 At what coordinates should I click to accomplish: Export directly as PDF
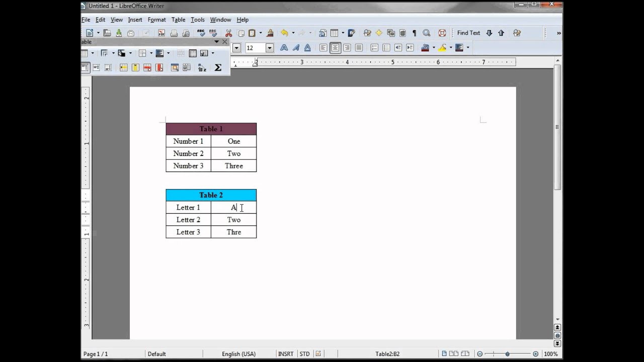162,33
